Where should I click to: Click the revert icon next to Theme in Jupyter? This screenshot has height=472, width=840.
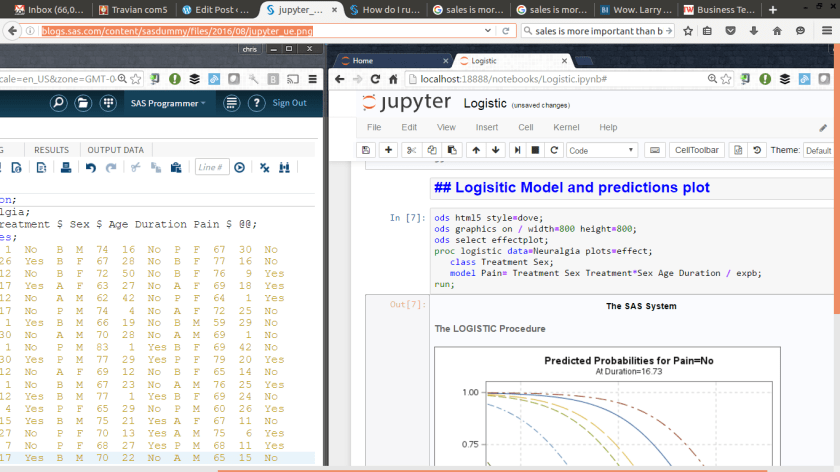tap(757, 151)
